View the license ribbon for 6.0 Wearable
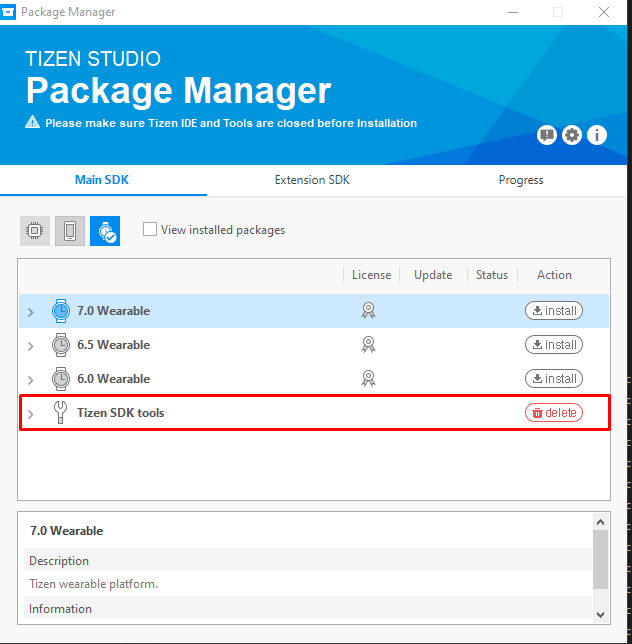The height and width of the screenshot is (644, 632). 368,378
